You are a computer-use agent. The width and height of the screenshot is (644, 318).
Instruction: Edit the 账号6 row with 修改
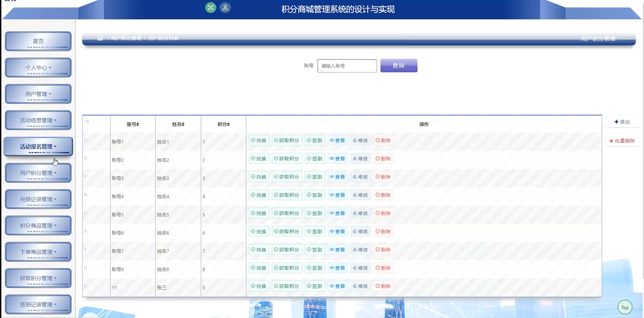[360, 231]
